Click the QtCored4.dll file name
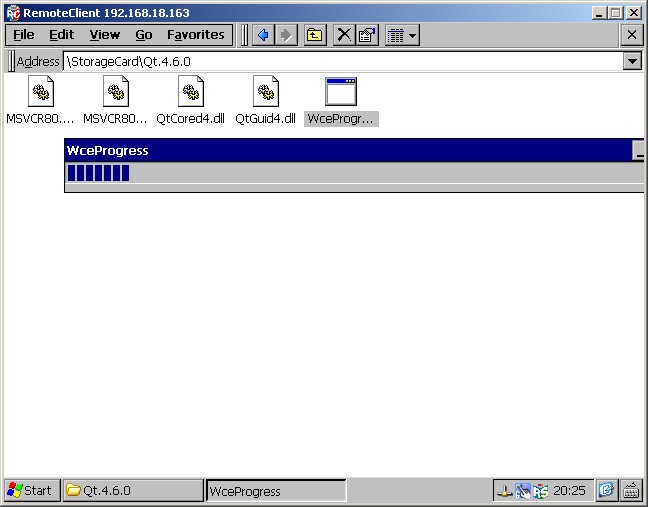 tap(191, 119)
